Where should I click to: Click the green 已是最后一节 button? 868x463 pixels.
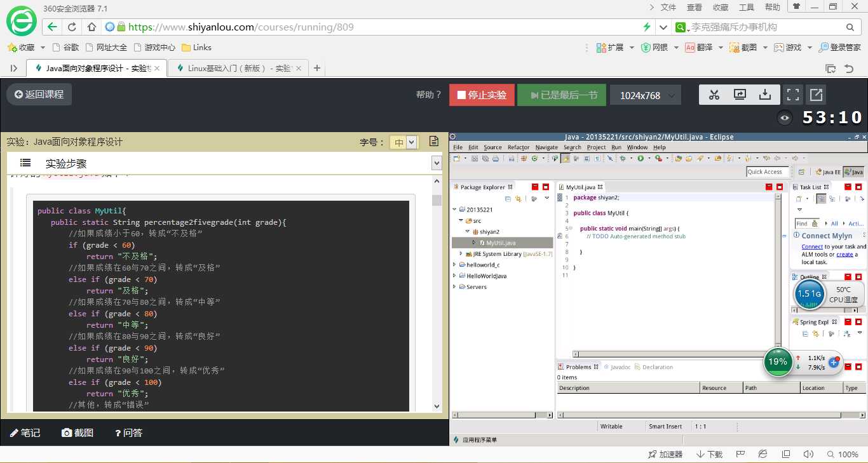562,95
